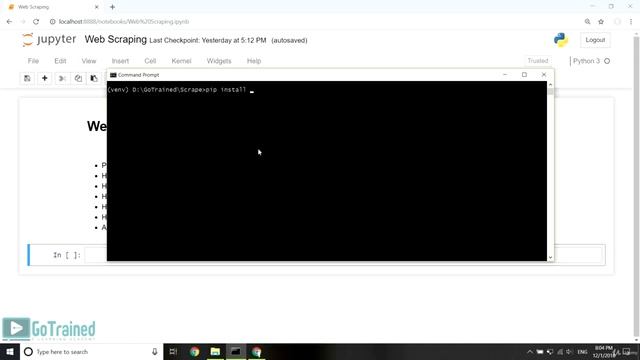
Task: Insert a cell below with the plus icon
Action: coord(44,78)
